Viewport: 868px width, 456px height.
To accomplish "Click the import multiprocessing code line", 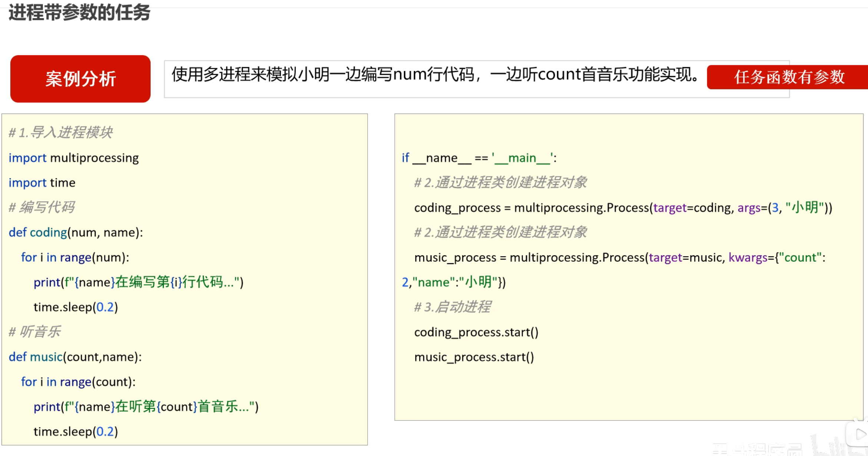I will [73, 158].
